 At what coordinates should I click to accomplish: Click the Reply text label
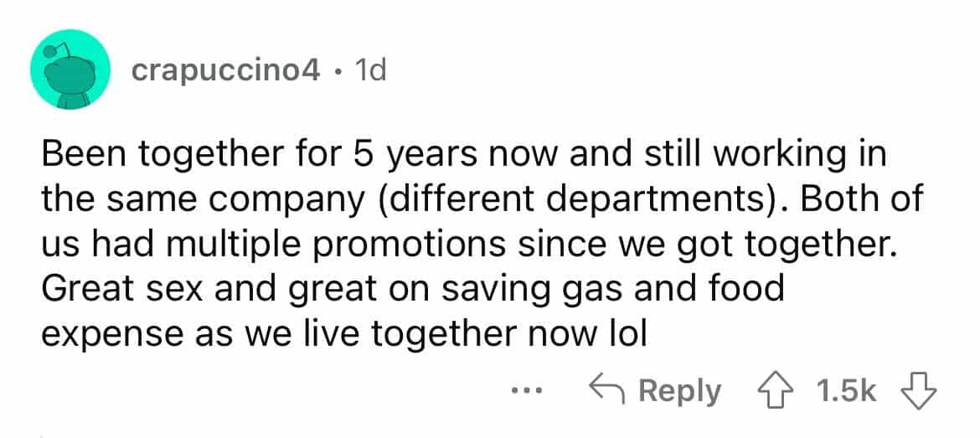point(679,391)
